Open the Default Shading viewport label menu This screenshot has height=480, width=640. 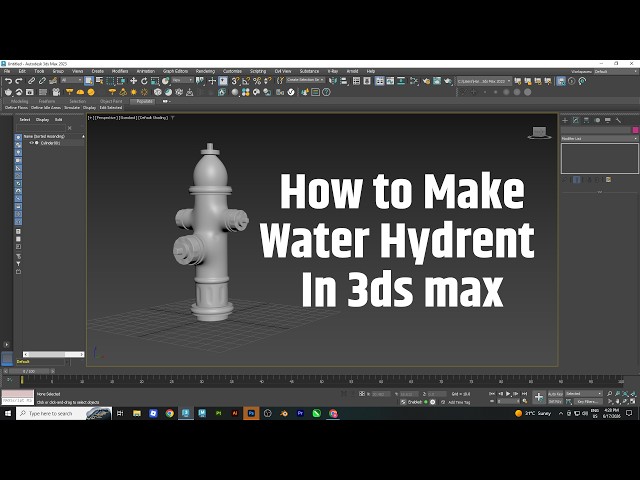click(153, 118)
